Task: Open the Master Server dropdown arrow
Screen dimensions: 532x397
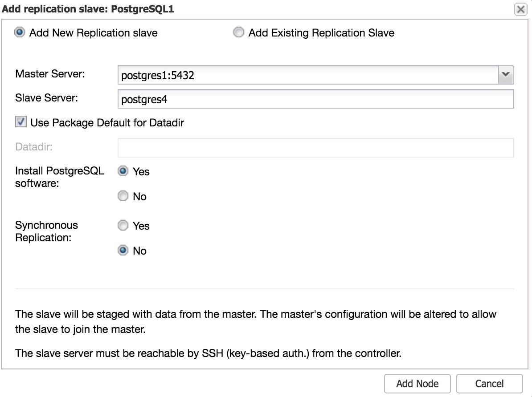Action: (506, 75)
